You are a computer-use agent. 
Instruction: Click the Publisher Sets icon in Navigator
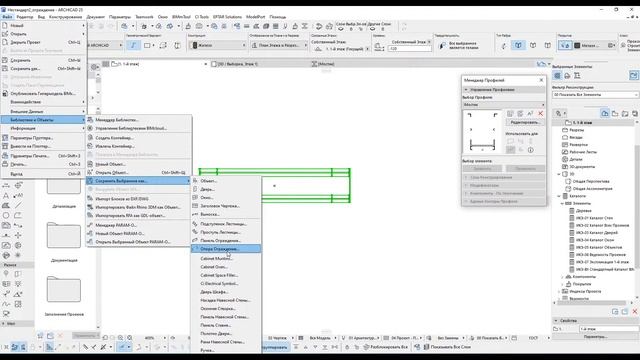tap(635, 113)
